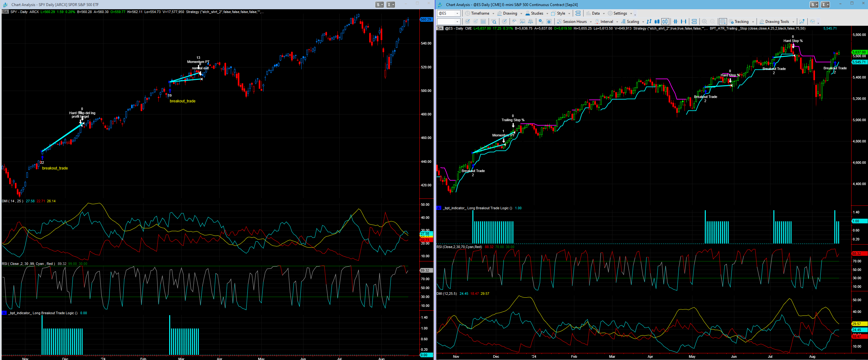This screenshot has width=868, height=360.
Task: Expand the @ES symbol combo box
Action: (x=457, y=13)
